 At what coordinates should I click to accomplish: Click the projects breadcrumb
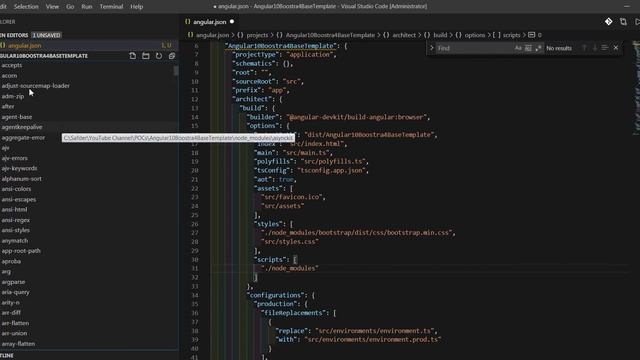[x=257, y=35]
